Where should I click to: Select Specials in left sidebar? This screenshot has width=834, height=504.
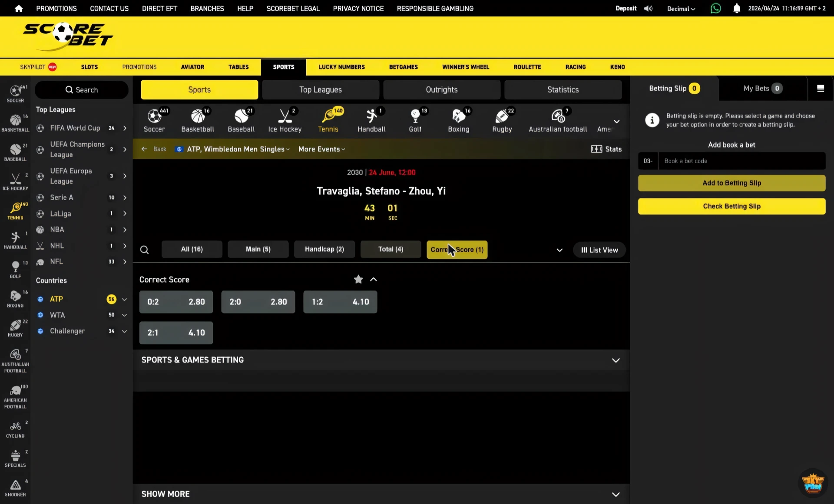tap(15, 458)
